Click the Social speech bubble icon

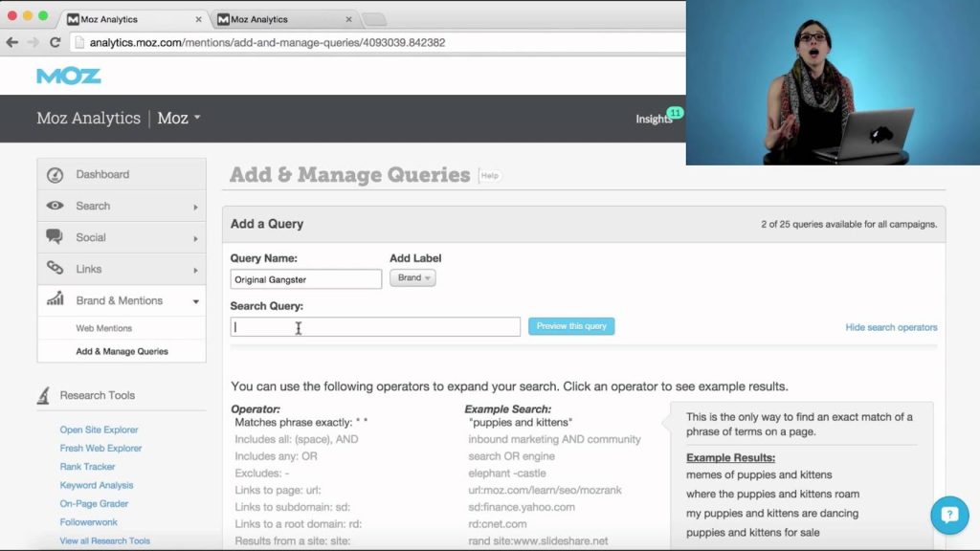pyautogui.click(x=55, y=237)
